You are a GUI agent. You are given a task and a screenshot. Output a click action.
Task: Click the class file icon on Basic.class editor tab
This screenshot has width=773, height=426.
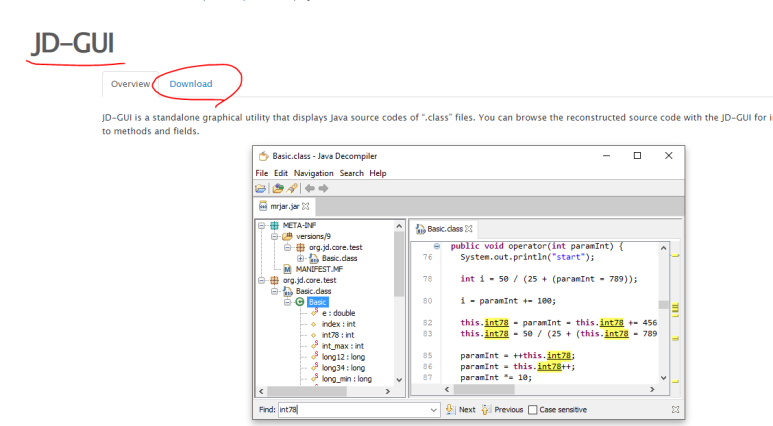pyautogui.click(x=420, y=229)
